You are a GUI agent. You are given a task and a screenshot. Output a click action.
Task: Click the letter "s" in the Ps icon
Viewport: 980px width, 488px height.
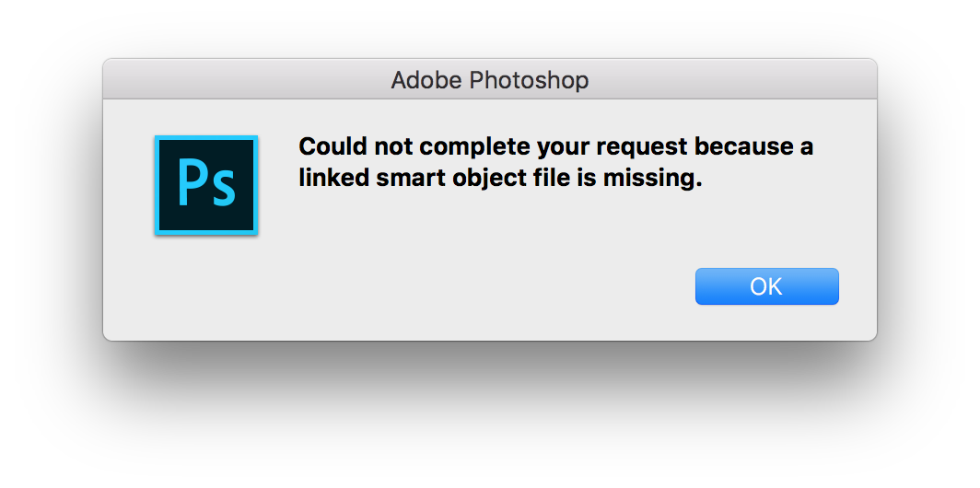point(223,190)
